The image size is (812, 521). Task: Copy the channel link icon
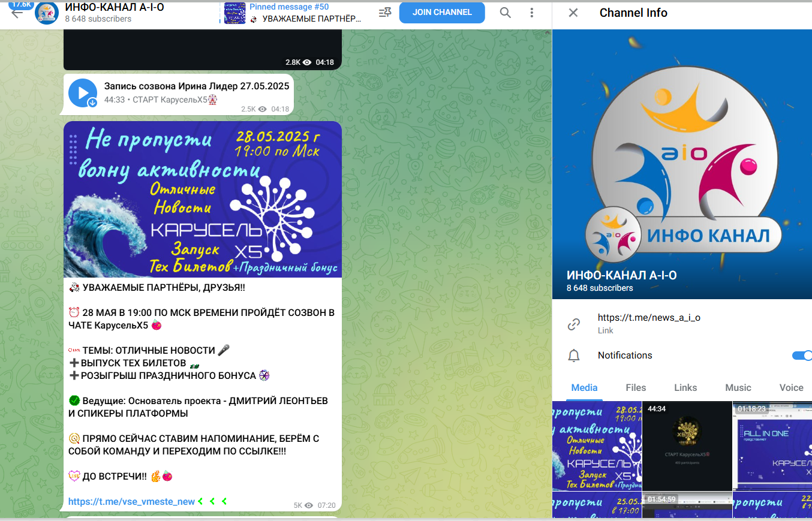click(574, 324)
